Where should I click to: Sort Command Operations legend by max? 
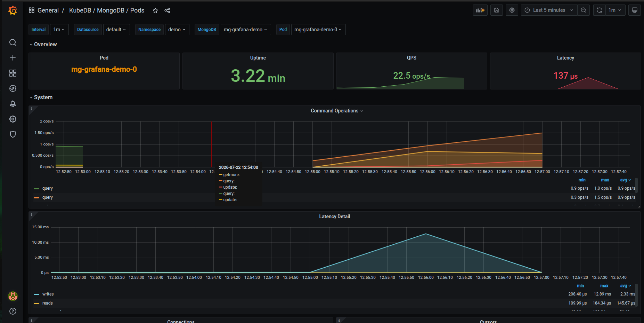(605, 180)
